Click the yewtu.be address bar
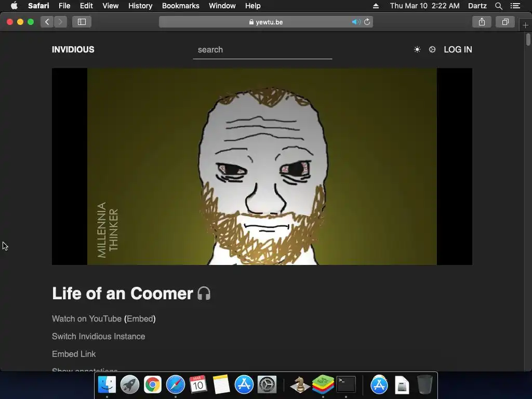Image resolution: width=532 pixels, height=399 pixels. pos(265,22)
